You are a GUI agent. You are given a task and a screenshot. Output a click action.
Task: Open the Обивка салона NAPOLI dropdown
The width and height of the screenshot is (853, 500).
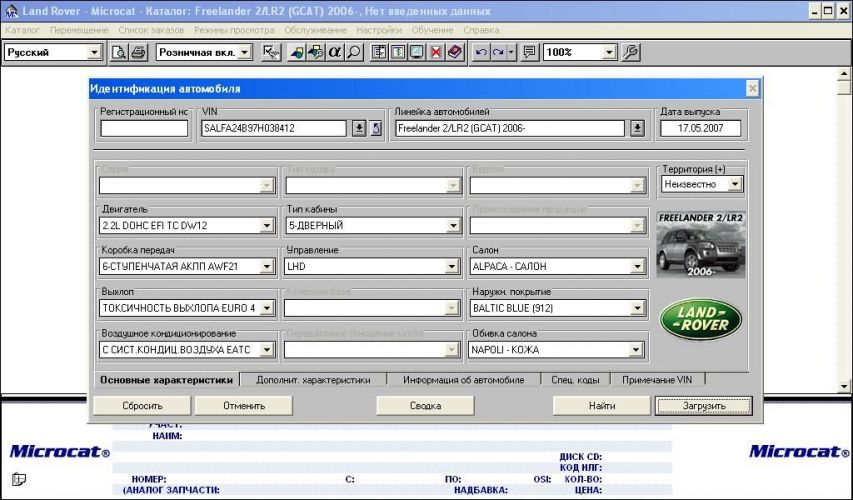click(635, 349)
